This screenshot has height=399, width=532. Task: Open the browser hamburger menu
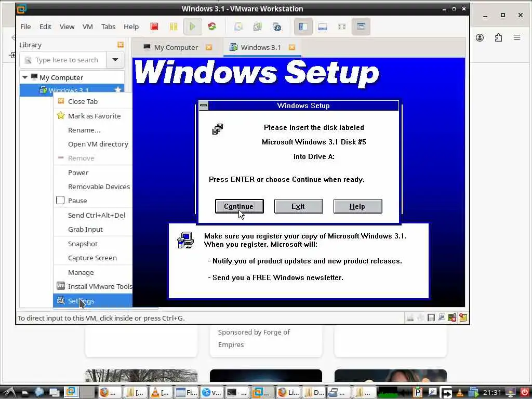[517, 37]
